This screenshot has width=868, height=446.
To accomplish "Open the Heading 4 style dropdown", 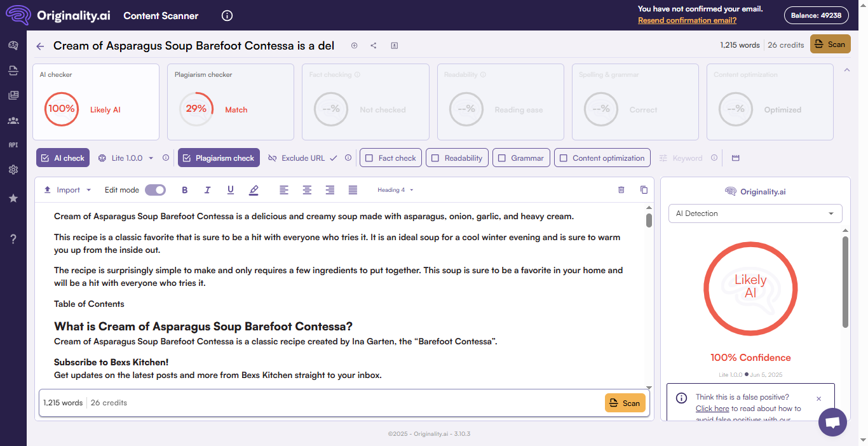I will click(x=395, y=190).
